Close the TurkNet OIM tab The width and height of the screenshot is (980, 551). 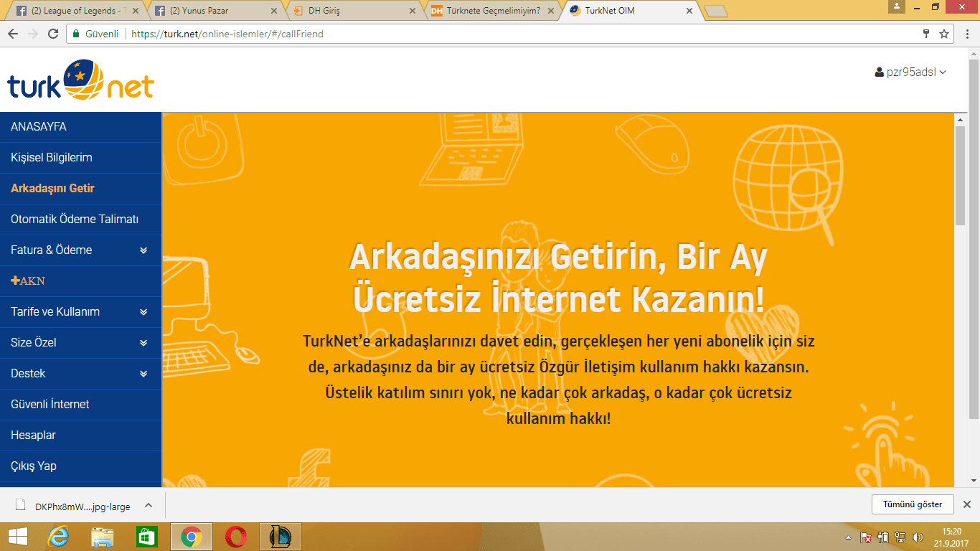(x=689, y=11)
